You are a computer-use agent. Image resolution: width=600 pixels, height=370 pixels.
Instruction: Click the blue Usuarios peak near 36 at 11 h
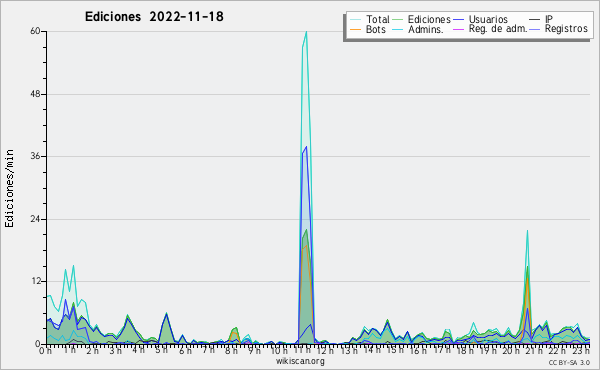tap(306, 147)
